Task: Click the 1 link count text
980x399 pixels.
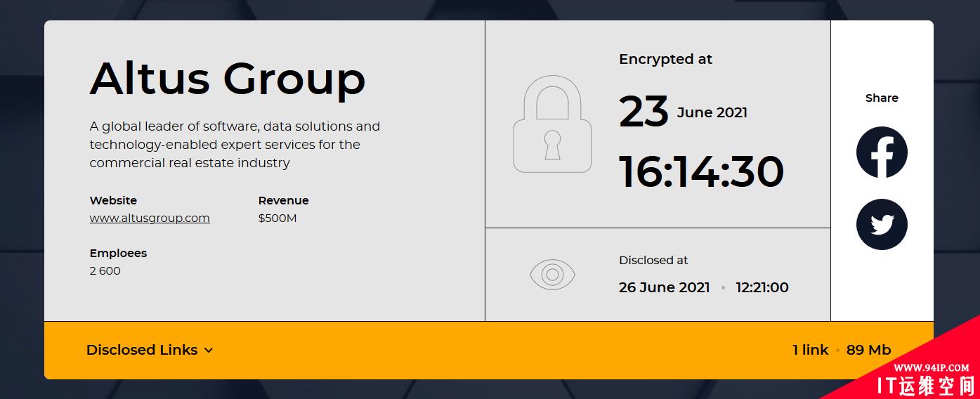Action: point(811,350)
